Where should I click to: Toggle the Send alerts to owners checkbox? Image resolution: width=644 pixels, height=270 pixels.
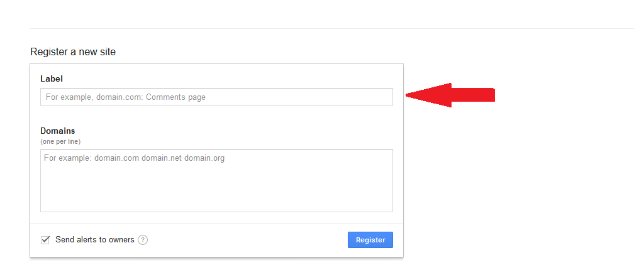pyautogui.click(x=45, y=240)
